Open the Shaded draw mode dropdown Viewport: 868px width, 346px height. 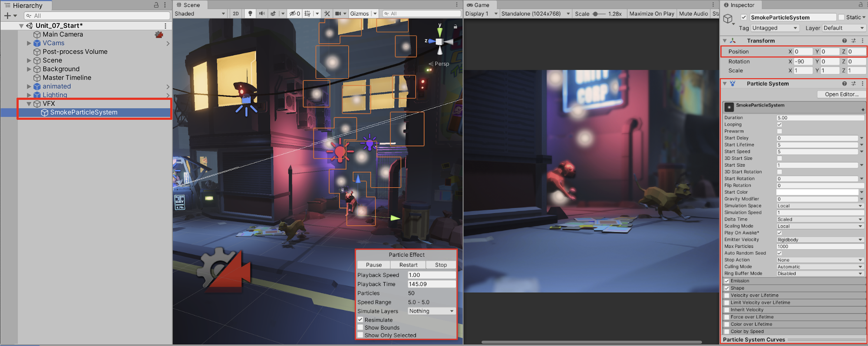coord(200,13)
